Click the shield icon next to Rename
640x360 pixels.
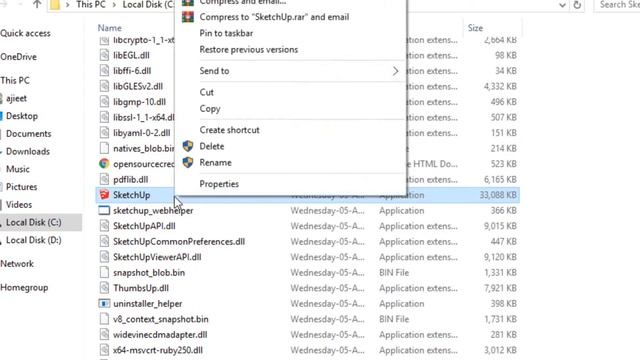pyautogui.click(x=188, y=162)
